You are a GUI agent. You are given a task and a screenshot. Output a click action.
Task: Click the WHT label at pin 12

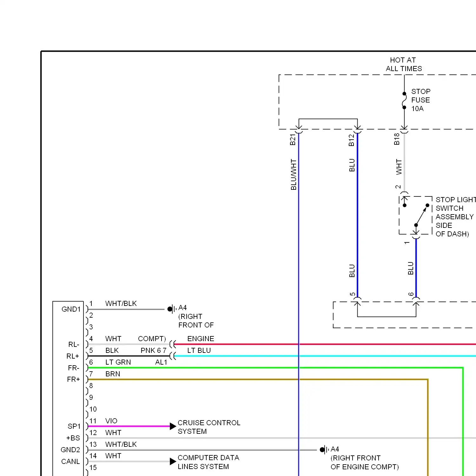[x=113, y=433]
